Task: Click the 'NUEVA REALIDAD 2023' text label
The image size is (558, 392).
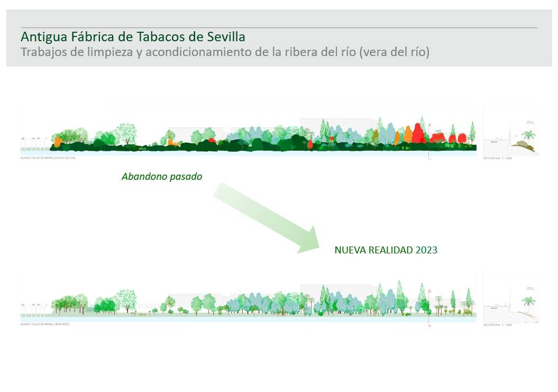Action: tap(386, 250)
